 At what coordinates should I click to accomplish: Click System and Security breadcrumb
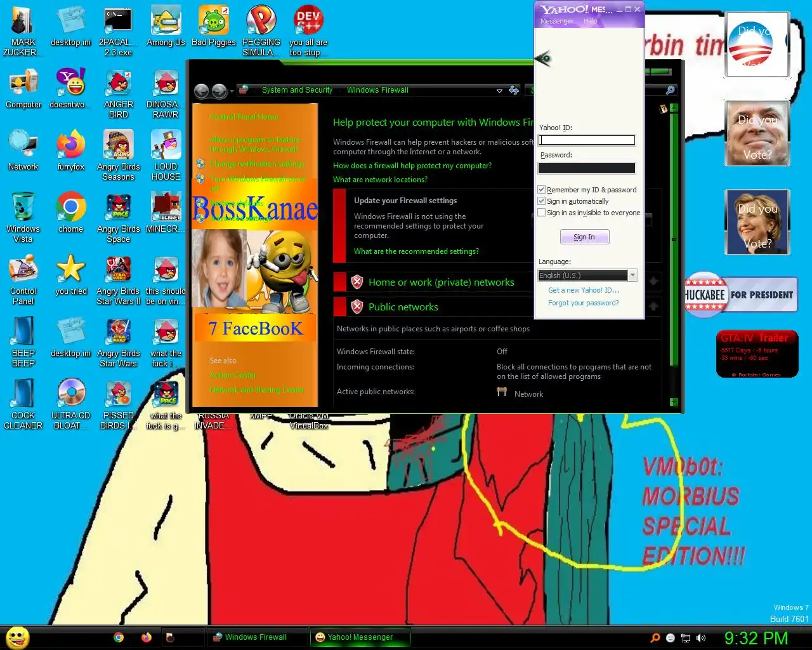click(x=297, y=90)
